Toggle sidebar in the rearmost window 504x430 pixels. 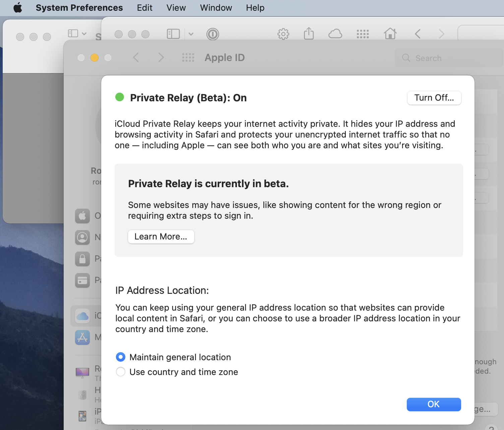pyautogui.click(x=73, y=33)
